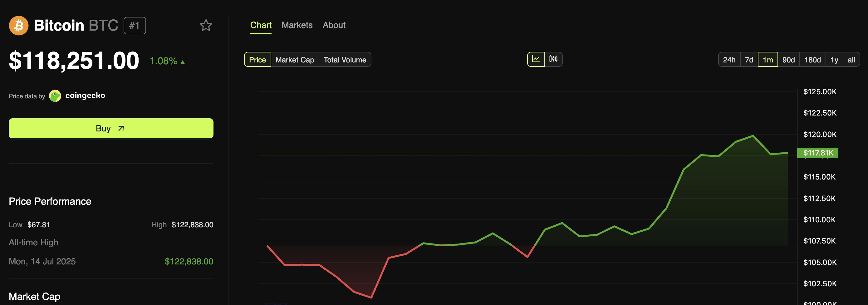Click the Market Cap section heading
The image size is (868, 305).
pos(34,297)
